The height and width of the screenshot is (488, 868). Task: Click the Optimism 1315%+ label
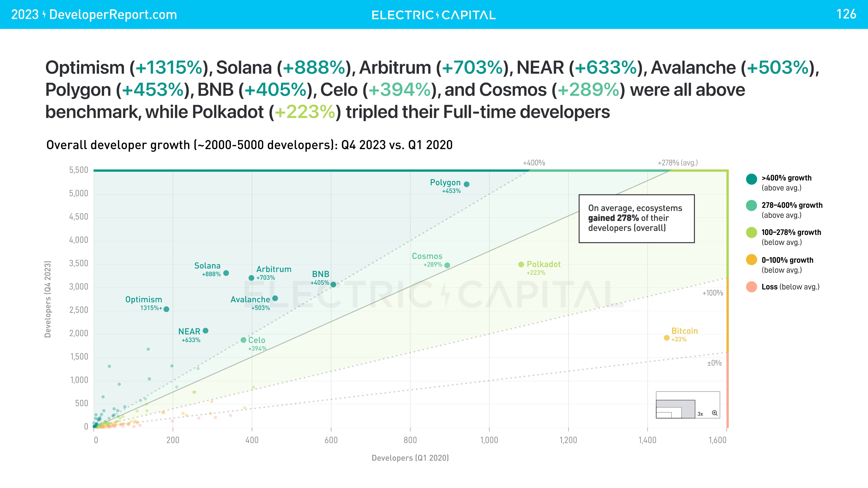(144, 303)
